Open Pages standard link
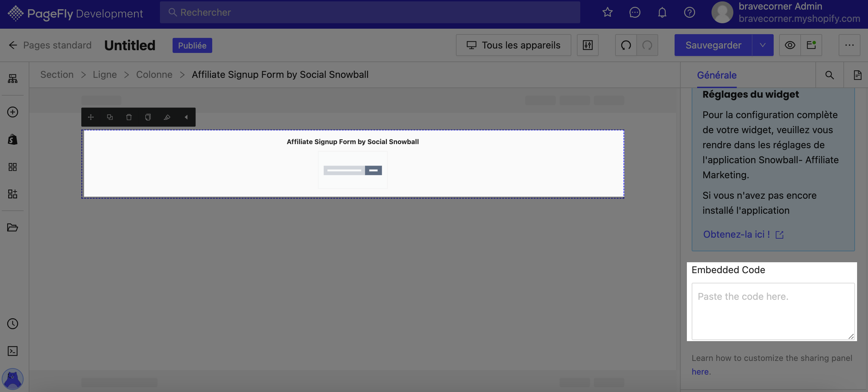Screen dimensions: 868x392 coord(57,45)
